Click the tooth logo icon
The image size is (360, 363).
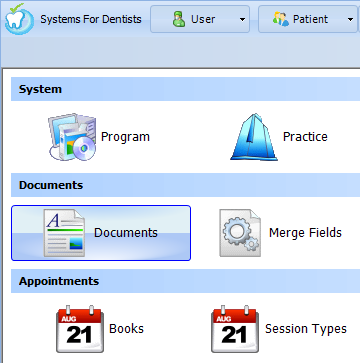click(19, 19)
